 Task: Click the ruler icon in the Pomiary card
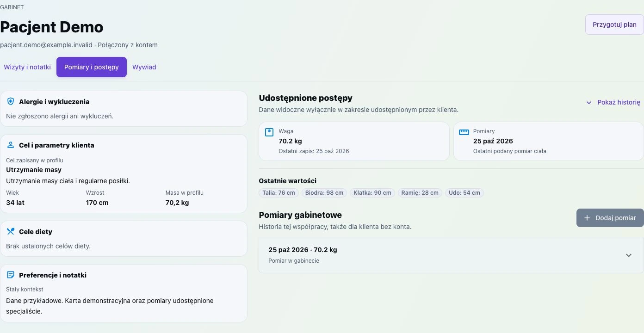pos(464,132)
